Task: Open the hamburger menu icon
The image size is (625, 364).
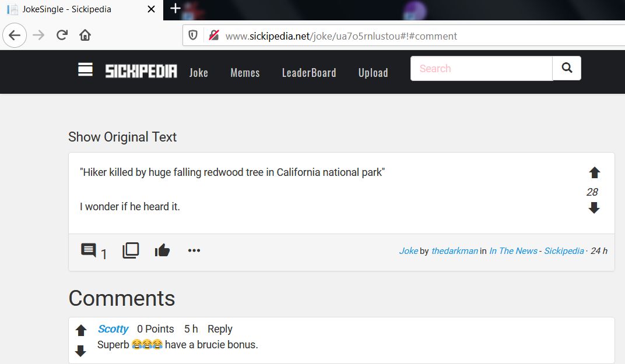Action: coord(86,70)
